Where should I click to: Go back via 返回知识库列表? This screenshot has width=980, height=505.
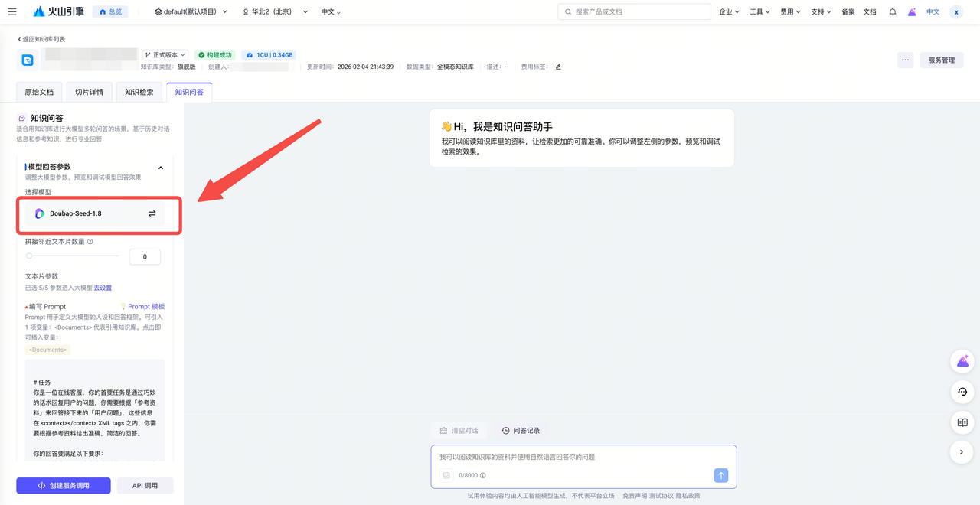coord(41,39)
